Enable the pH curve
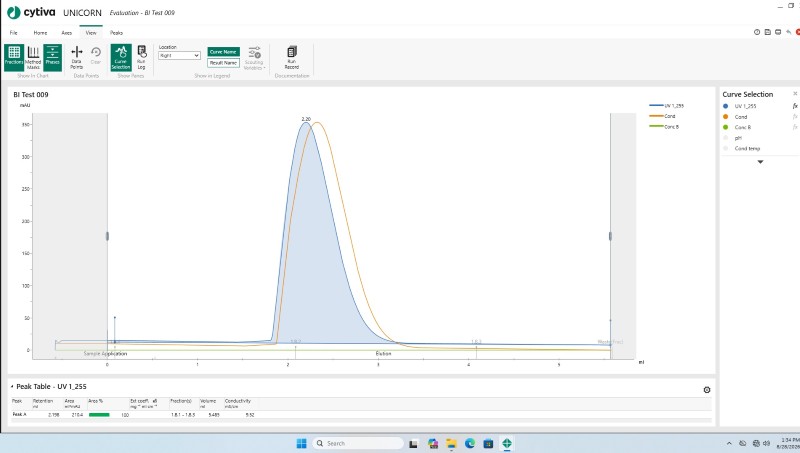This screenshot has width=800, height=453. click(x=726, y=138)
